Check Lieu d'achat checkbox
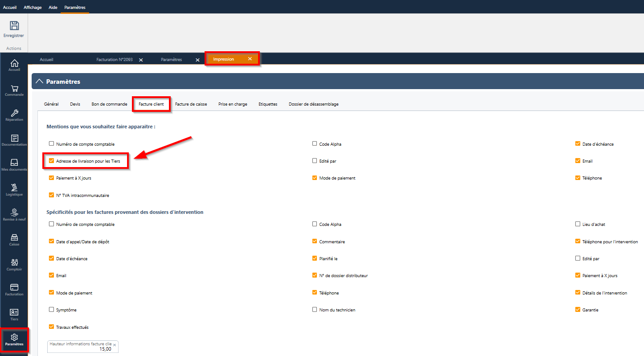 pos(578,224)
